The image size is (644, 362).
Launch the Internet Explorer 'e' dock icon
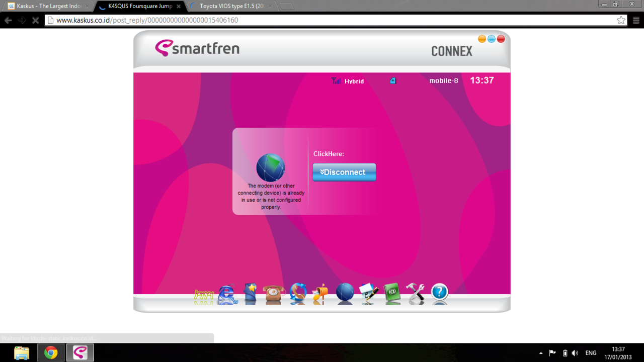227,294
